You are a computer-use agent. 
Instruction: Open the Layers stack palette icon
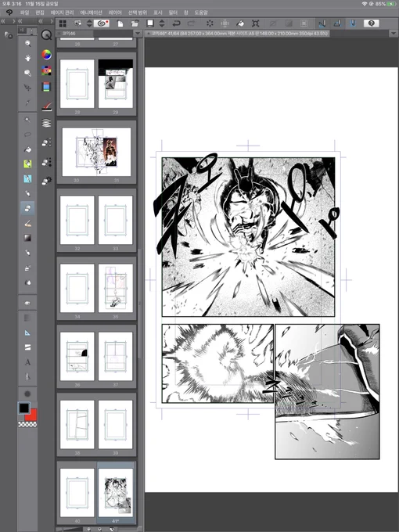(x=46, y=123)
